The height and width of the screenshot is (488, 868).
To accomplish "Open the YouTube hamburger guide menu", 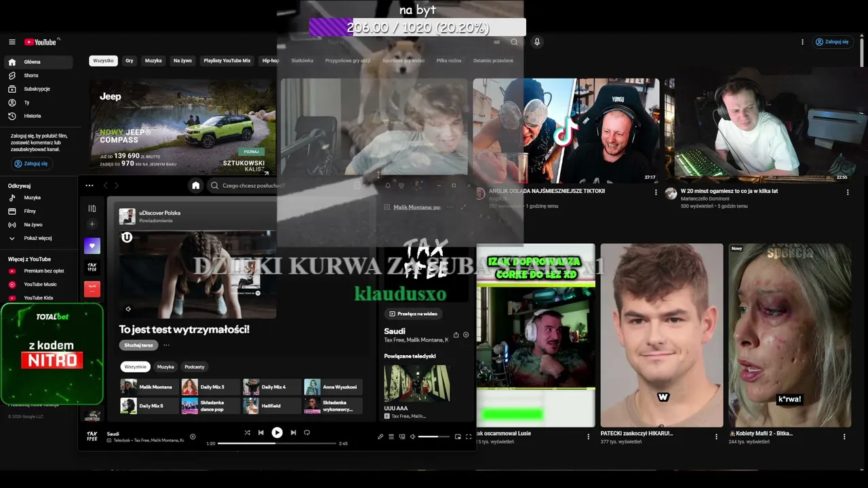I will click(12, 42).
